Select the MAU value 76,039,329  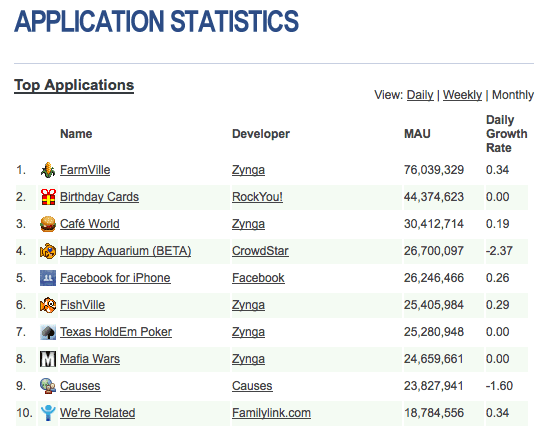coord(434,170)
